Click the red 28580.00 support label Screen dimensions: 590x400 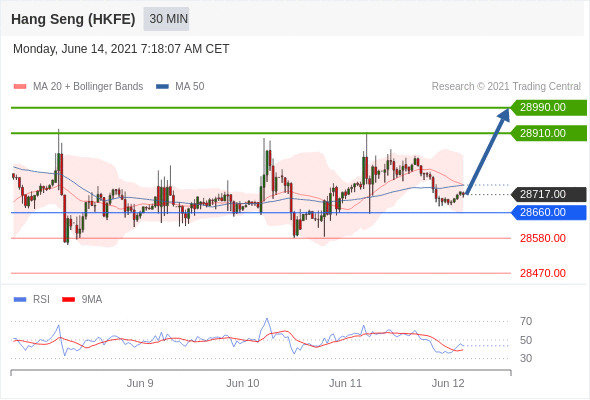pos(543,238)
